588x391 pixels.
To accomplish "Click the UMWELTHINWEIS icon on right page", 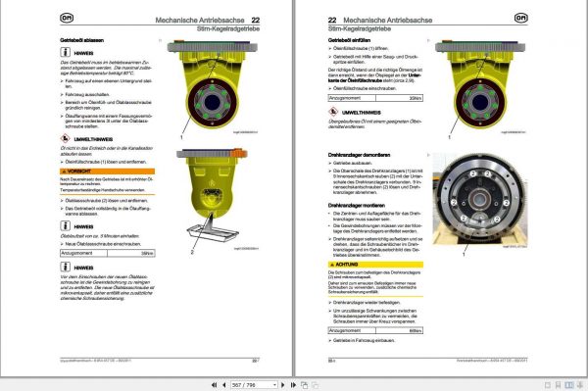I will point(333,112).
